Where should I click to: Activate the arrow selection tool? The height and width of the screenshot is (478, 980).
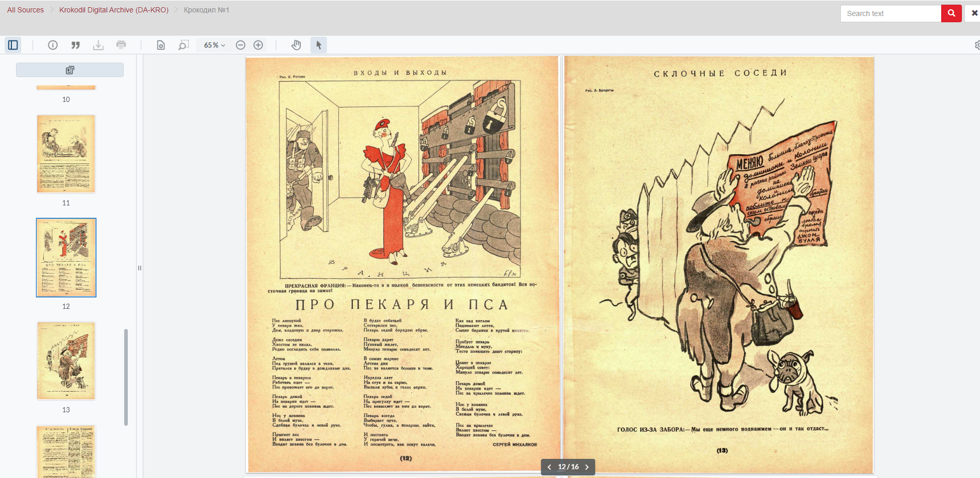click(x=319, y=45)
